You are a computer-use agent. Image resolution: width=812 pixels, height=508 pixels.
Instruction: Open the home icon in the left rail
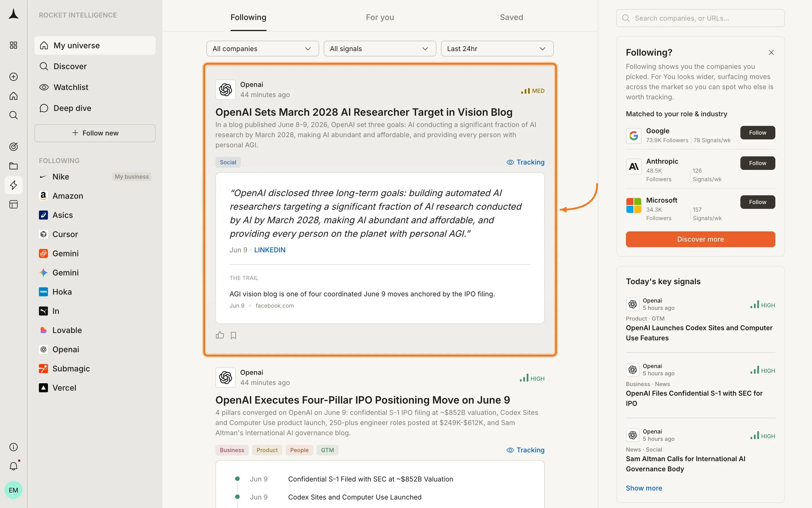click(14, 96)
